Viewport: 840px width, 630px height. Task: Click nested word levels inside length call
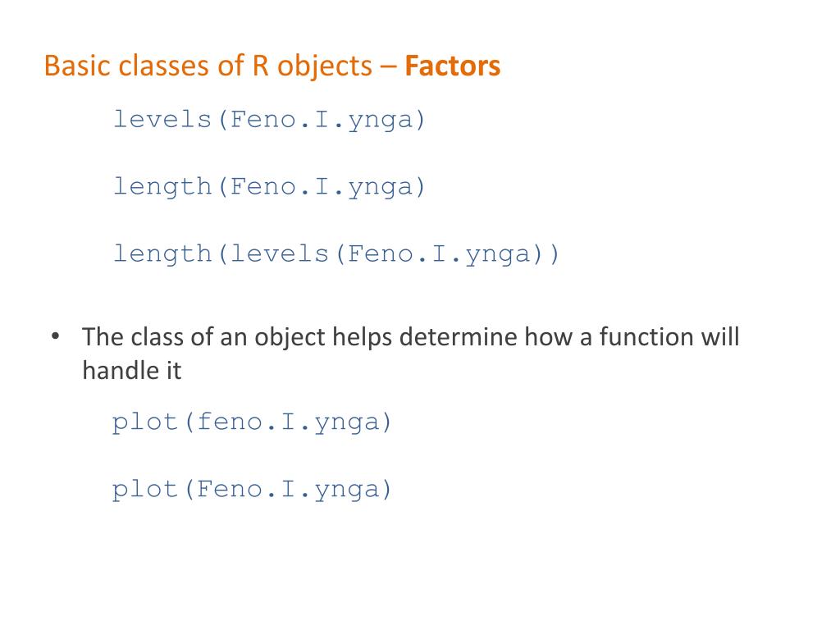279,253
